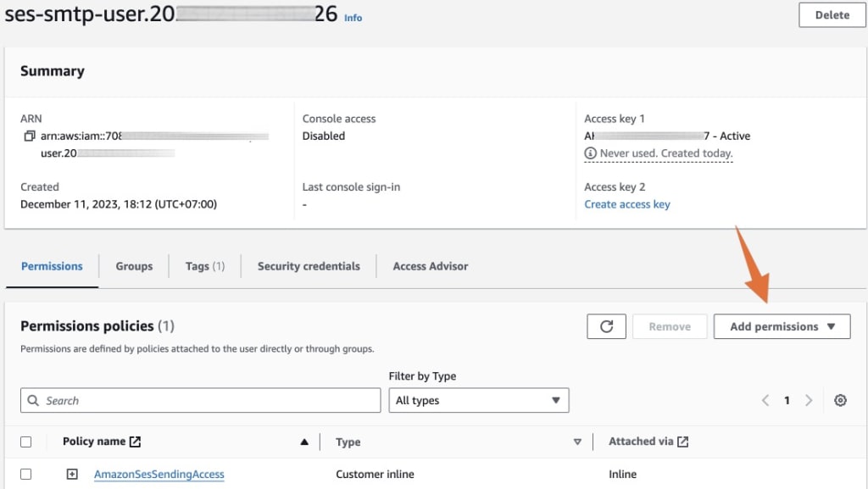Open the Access Advisor tab
Viewport: 868px width, 489px height.
(431, 266)
